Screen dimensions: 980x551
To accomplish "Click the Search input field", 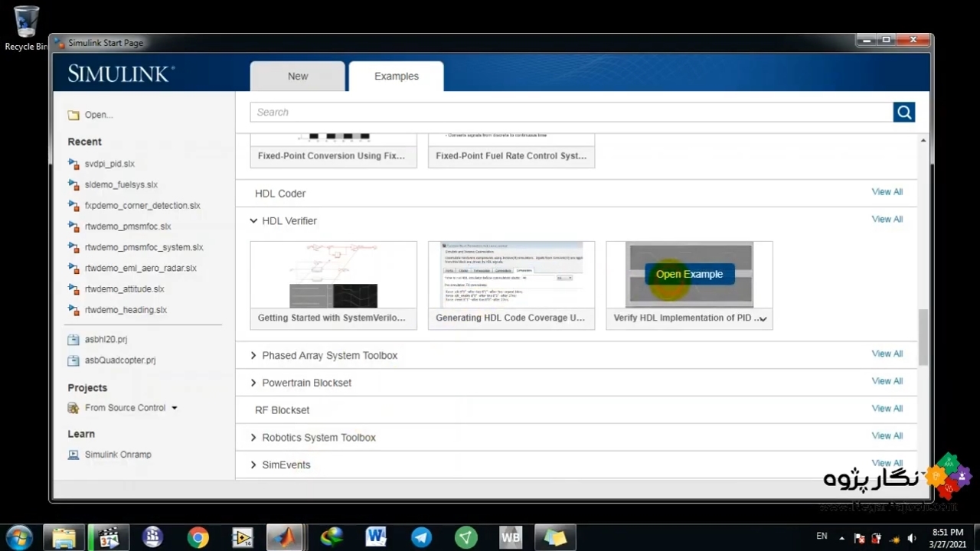I will pyautogui.click(x=570, y=112).
